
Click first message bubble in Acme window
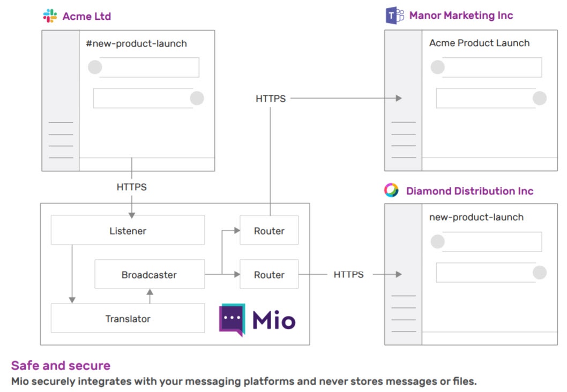(x=149, y=67)
